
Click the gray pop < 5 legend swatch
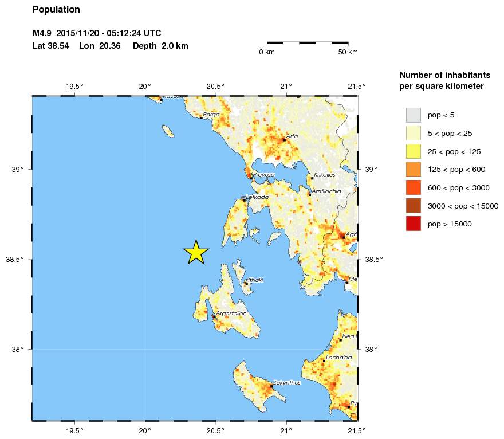point(414,115)
